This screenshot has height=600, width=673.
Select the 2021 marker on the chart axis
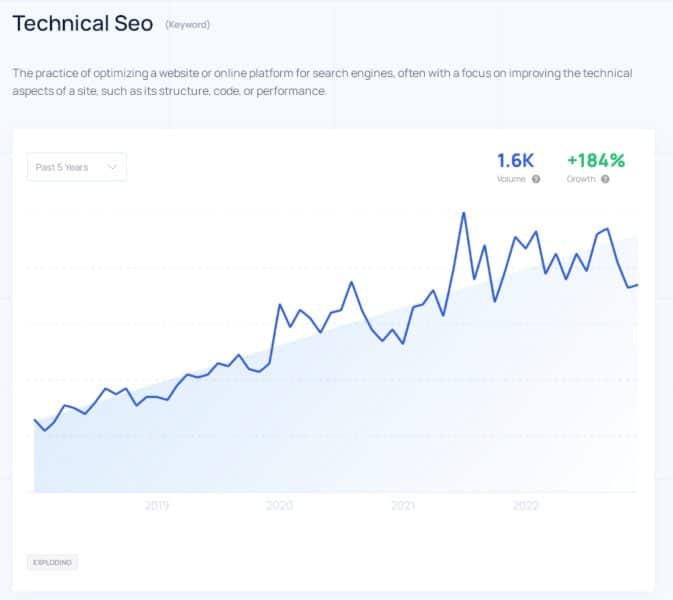403,505
